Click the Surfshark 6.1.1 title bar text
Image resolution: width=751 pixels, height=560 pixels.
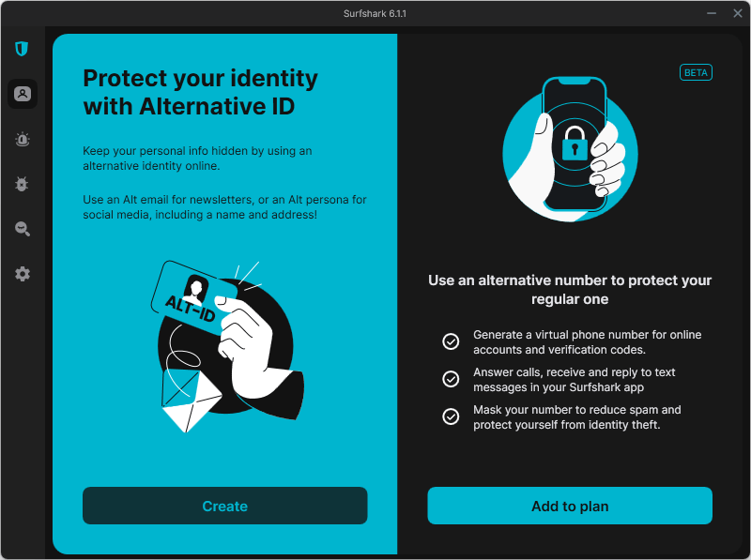375,13
